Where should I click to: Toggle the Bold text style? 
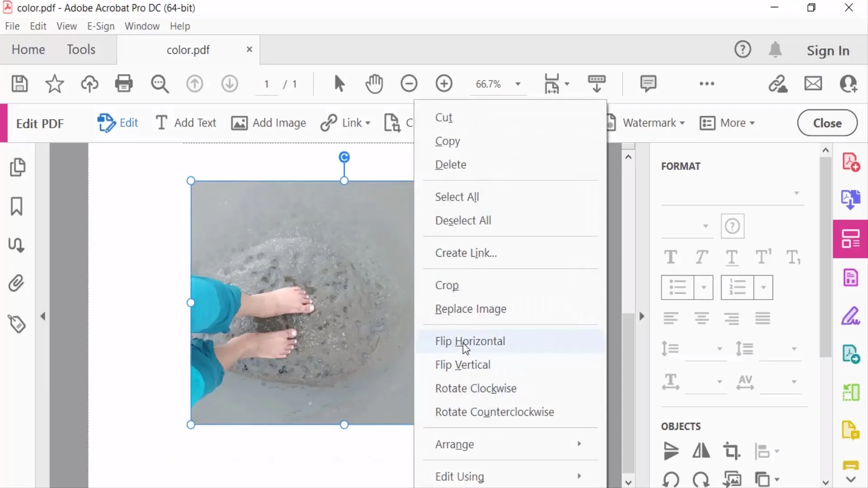pyautogui.click(x=670, y=257)
